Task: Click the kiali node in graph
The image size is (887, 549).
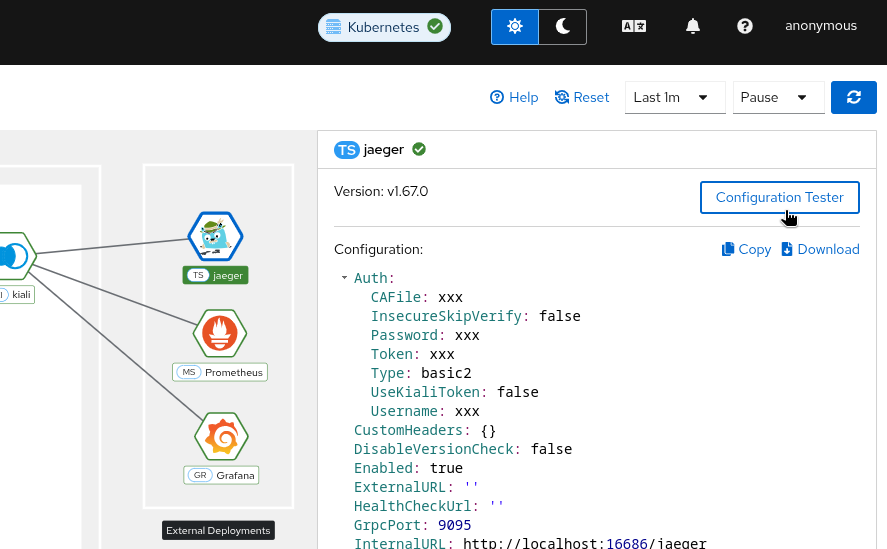Action: point(14,257)
